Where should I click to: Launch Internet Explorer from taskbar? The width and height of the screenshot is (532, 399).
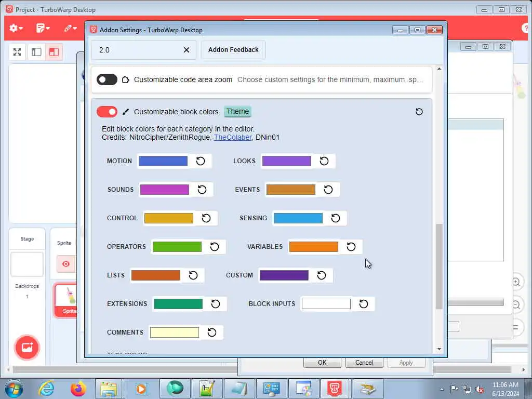[x=46, y=389]
